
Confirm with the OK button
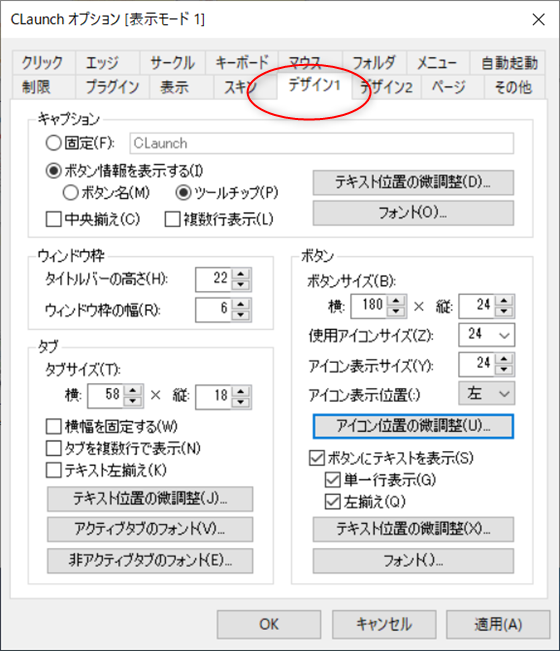pyautogui.click(x=269, y=624)
